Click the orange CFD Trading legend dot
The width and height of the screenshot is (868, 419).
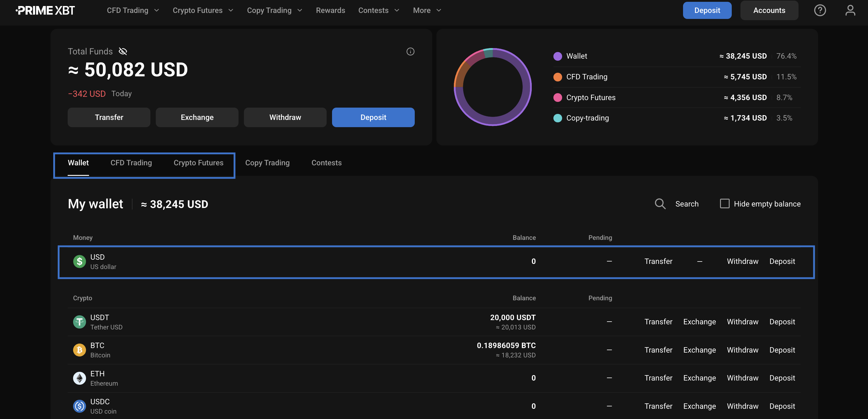pos(558,77)
